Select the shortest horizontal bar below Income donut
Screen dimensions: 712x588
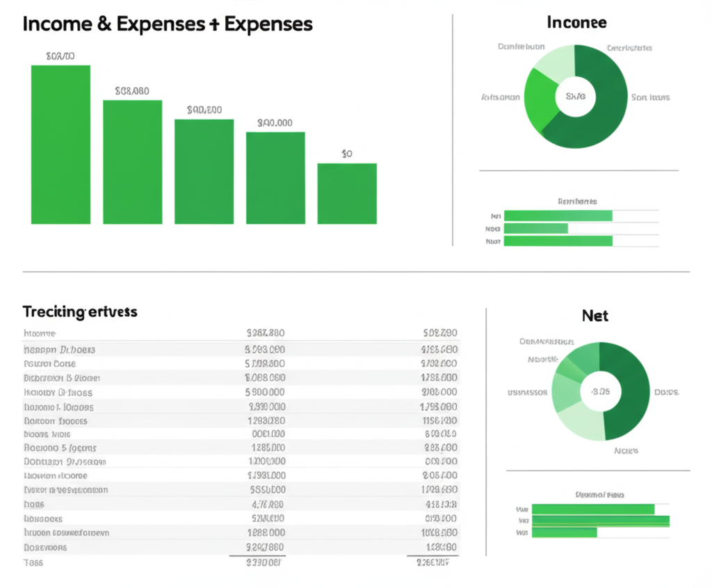535,228
